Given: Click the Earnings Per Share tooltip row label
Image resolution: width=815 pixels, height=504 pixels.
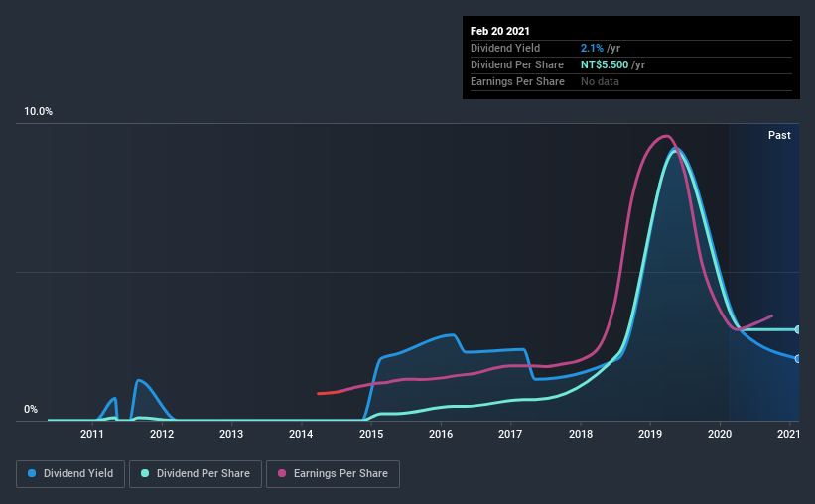Looking at the screenshot, I should [518, 81].
